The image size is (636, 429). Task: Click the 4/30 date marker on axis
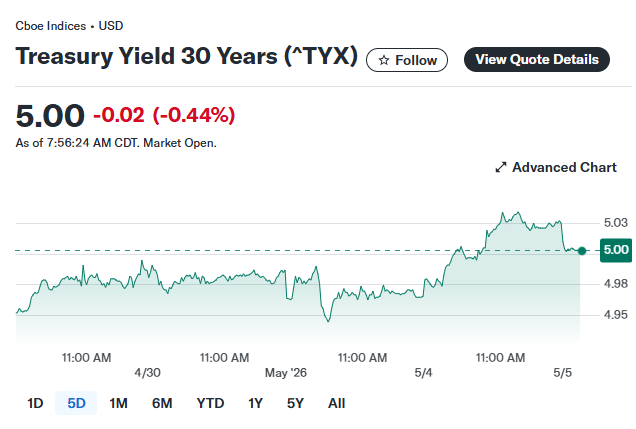pyautogui.click(x=147, y=373)
